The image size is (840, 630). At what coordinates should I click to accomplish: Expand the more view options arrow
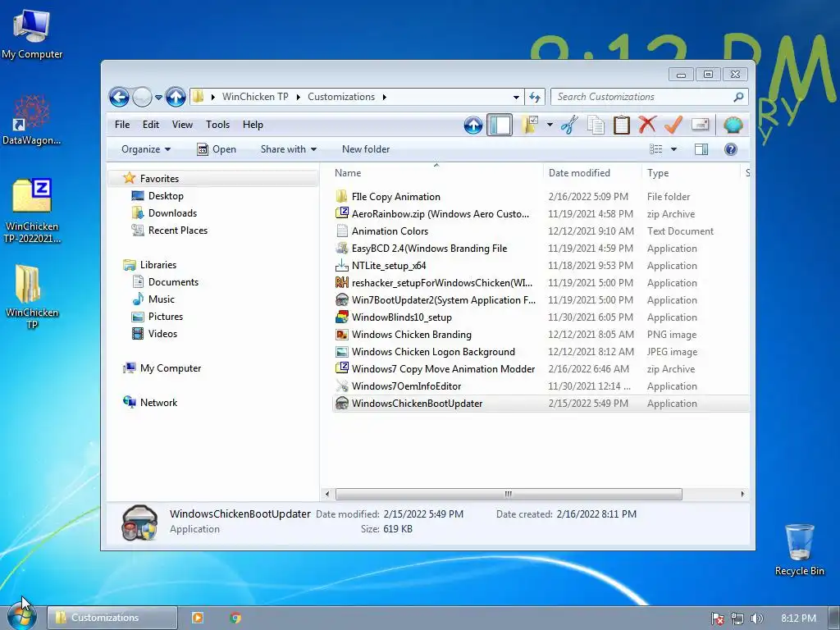point(673,149)
